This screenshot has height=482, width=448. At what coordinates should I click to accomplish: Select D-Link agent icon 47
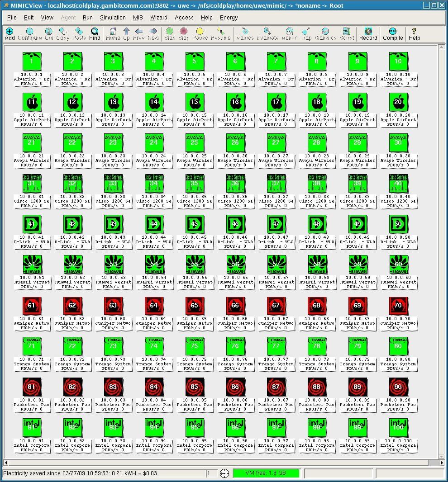[276, 224]
